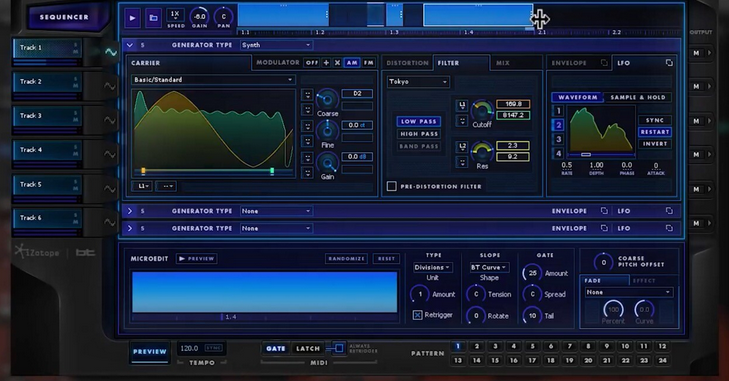This screenshot has height=381, width=729.
Task: Open the Envelope tab of first generator
Action: point(570,63)
